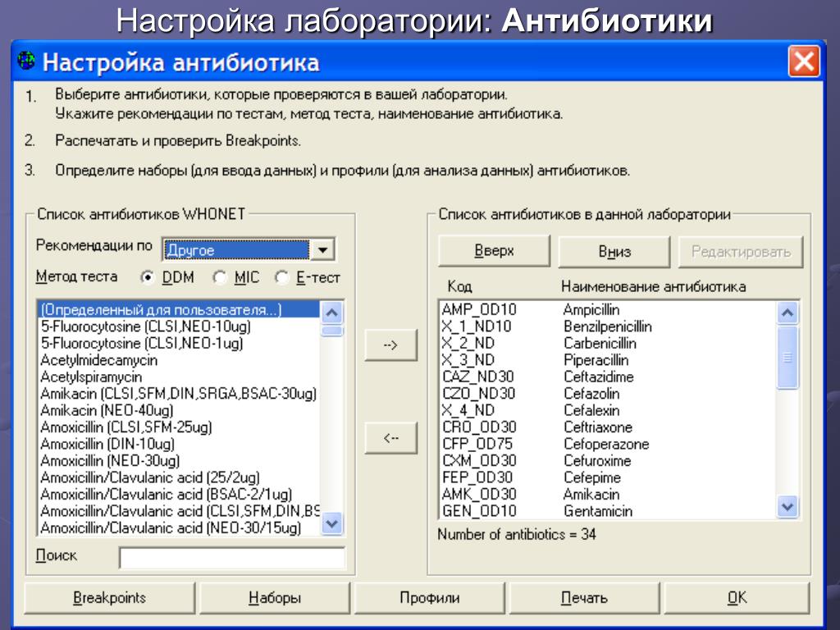Click laboratory list scroll down arrow

point(787,507)
